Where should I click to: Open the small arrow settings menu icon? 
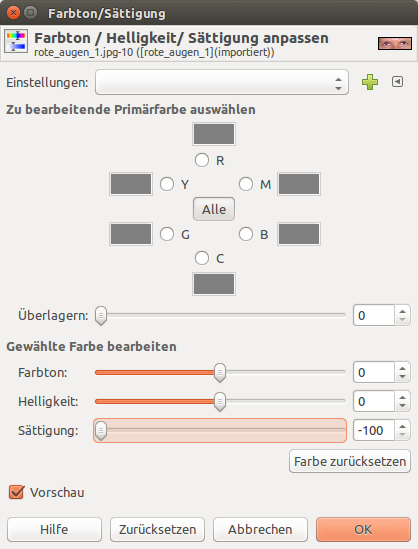[x=397, y=82]
